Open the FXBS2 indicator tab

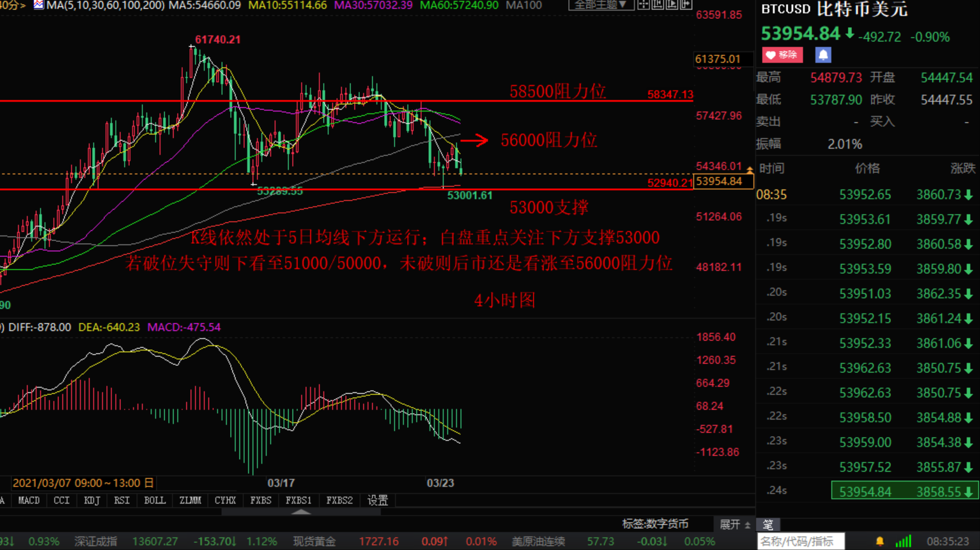pos(339,500)
